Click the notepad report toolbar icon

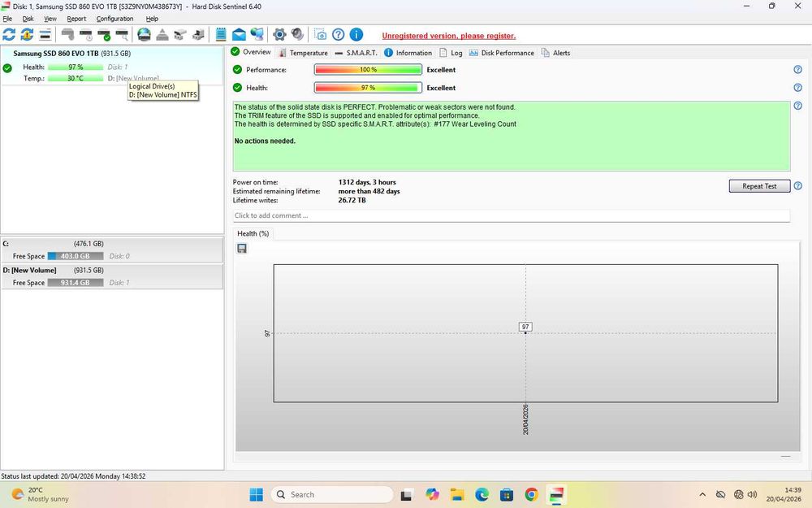coord(221,35)
